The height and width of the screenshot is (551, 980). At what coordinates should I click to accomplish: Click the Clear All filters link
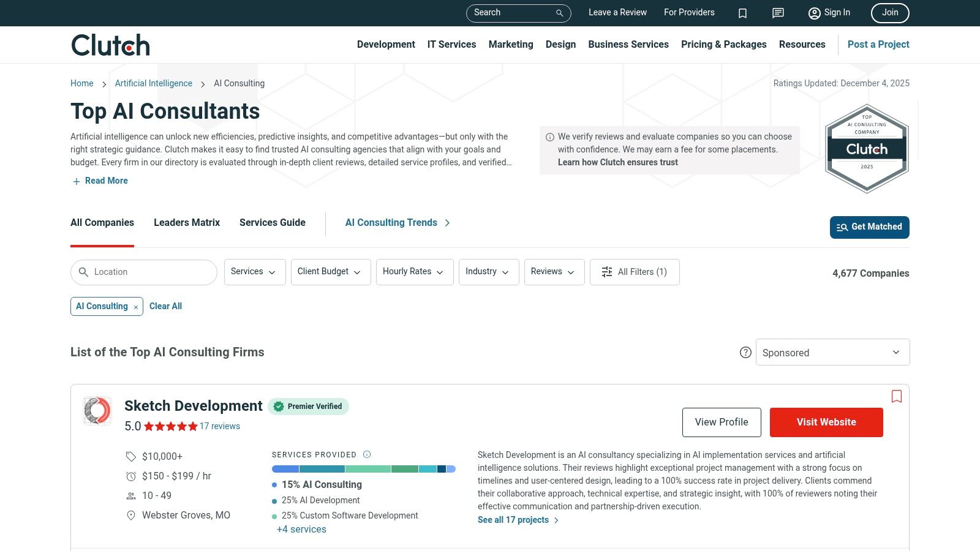tap(165, 306)
